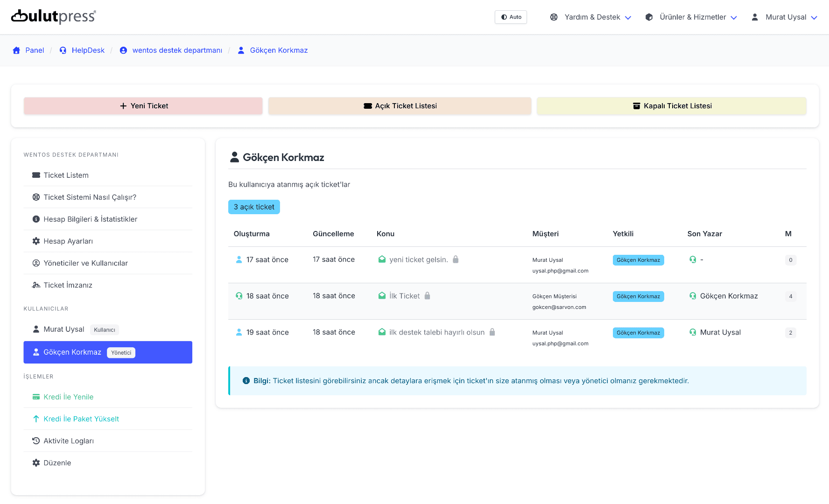Toggle the Auto theme mode switch
829x504 pixels.
pos(511,17)
